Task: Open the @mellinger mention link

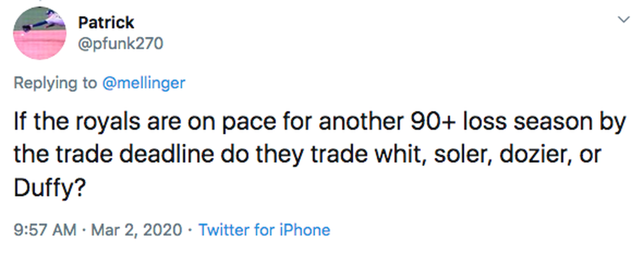Action: [143, 83]
